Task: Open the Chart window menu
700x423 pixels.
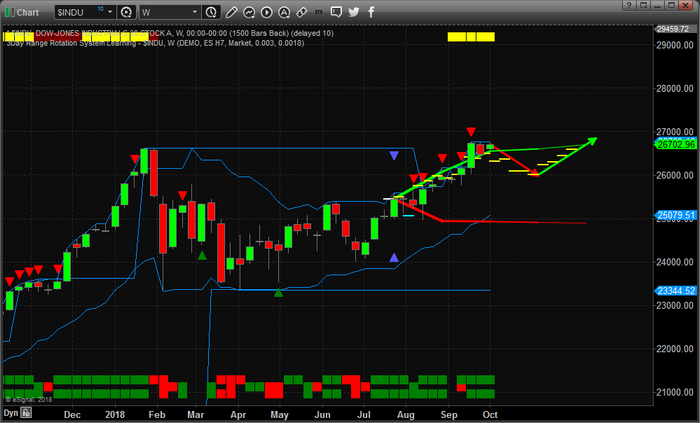Action: coord(27,13)
